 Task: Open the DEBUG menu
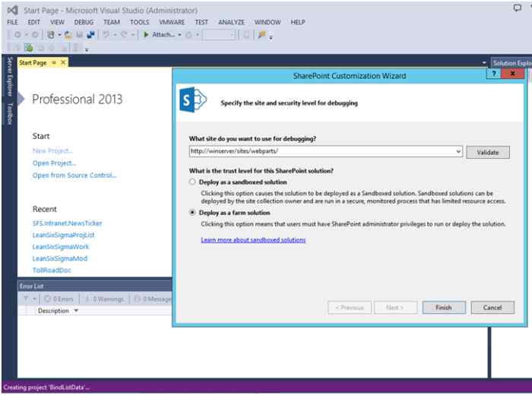tap(84, 22)
